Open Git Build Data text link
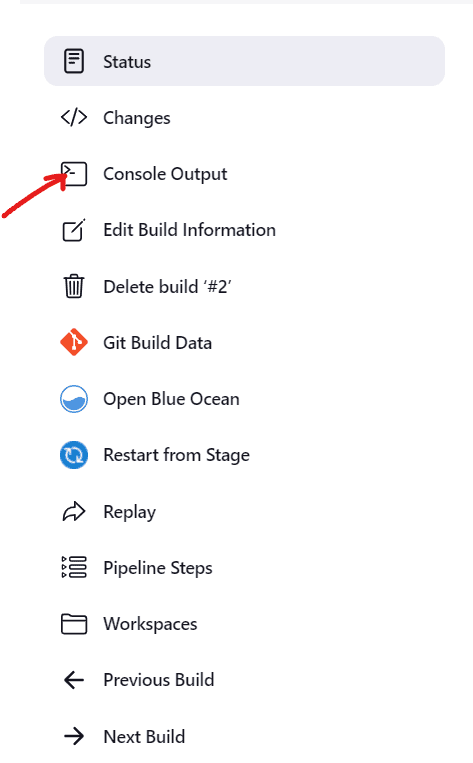Screen dimensions: 473x763 158,343
